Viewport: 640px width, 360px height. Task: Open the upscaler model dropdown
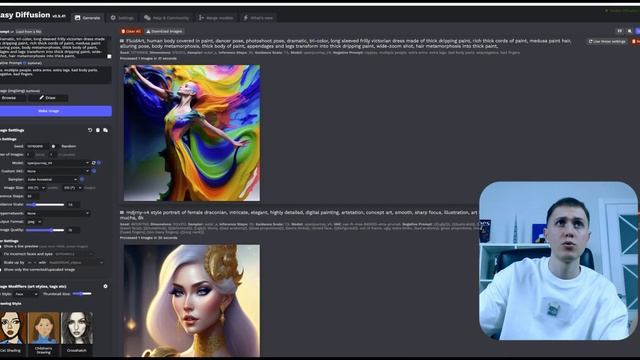(x=76, y=262)
